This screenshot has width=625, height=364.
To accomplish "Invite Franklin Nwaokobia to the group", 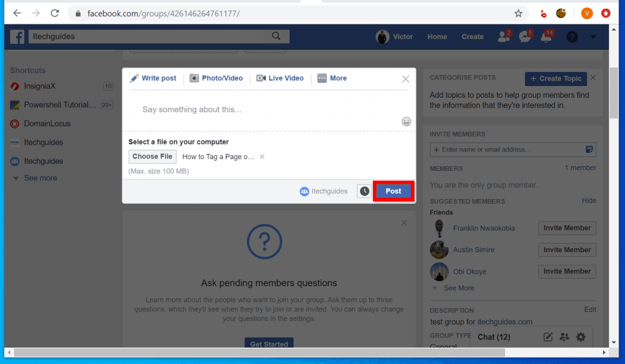I will [566, 228].
